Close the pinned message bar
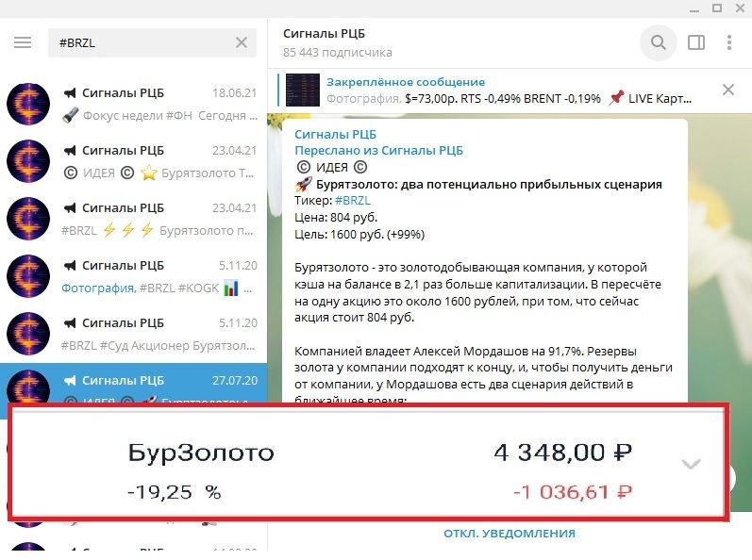This screenshot has height=560, width=752. 728,90
